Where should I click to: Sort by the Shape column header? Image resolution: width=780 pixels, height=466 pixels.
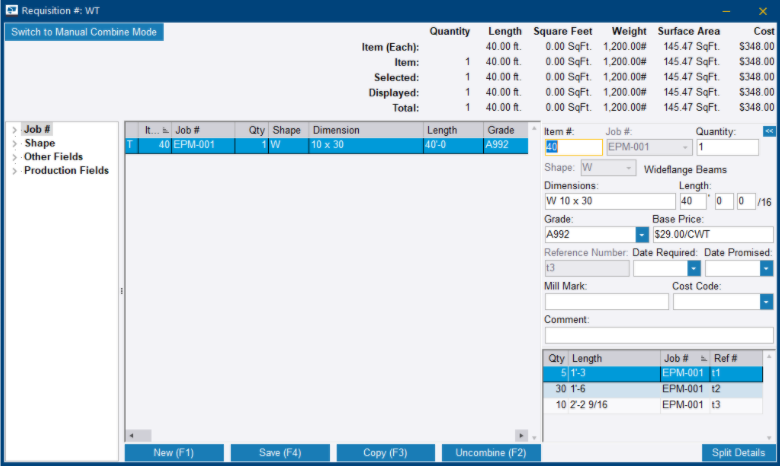pyautogui.click(x=286, y=130)
